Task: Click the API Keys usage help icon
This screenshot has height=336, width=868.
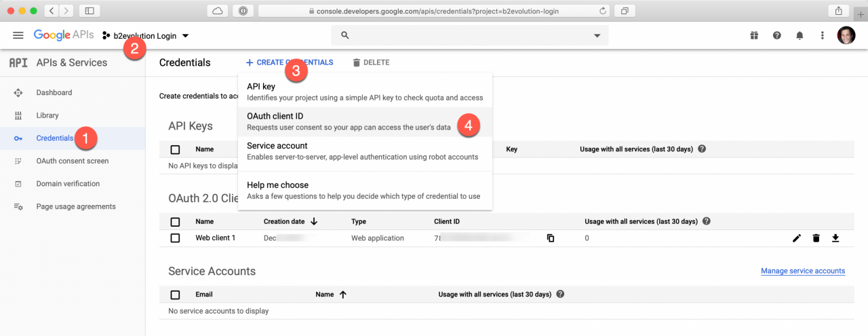Action: point(702,149)
